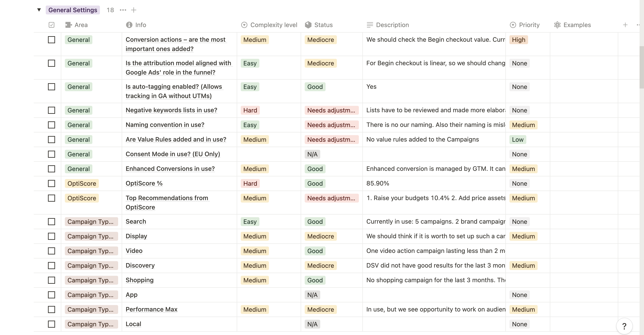This screenshot has width=644, height=335.
Task: Open the Priority column header menu
Action: coord(525,25)
